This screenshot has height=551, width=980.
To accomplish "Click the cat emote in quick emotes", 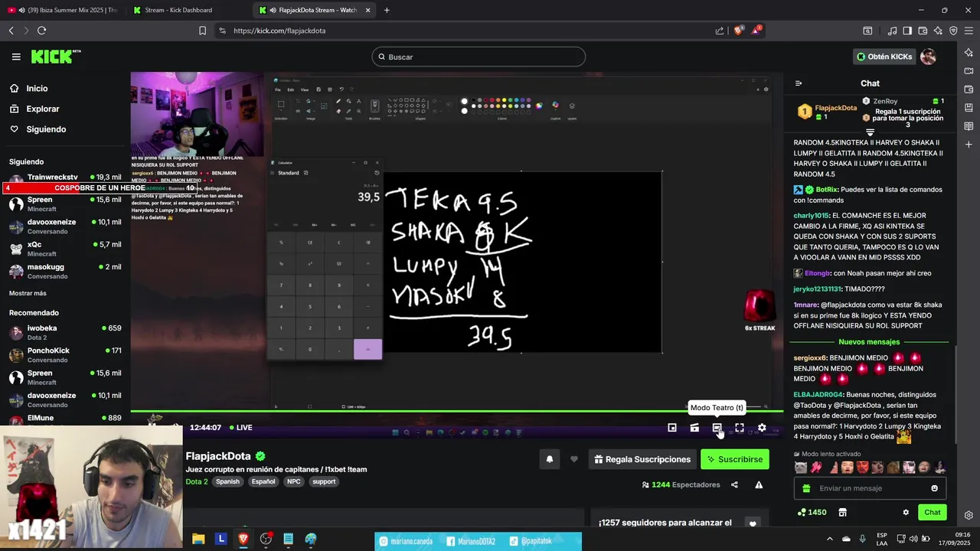I will [x=801, y=468].
